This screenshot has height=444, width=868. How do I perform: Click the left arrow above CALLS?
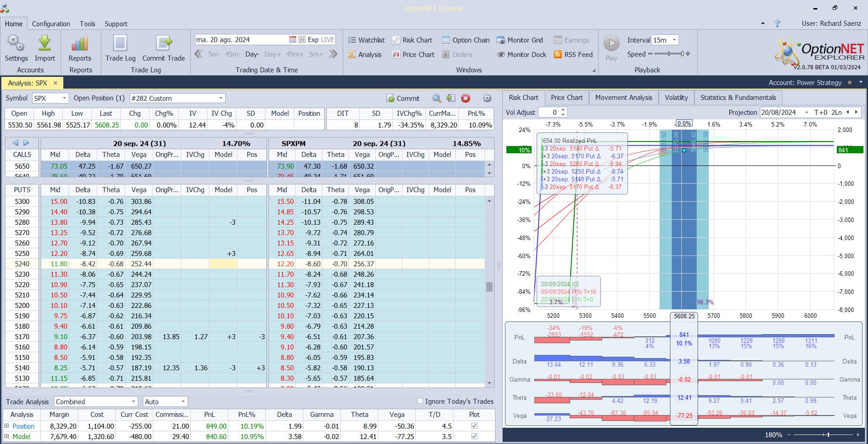pyautogui.click(x=15, y=143)
